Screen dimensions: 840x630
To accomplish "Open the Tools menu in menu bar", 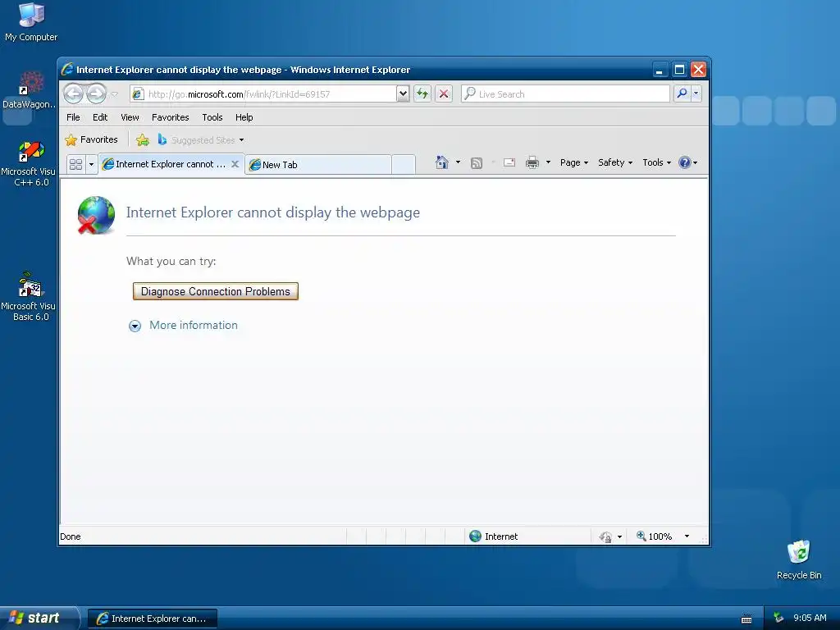I will pyautogui.click(x=212, y=117).
